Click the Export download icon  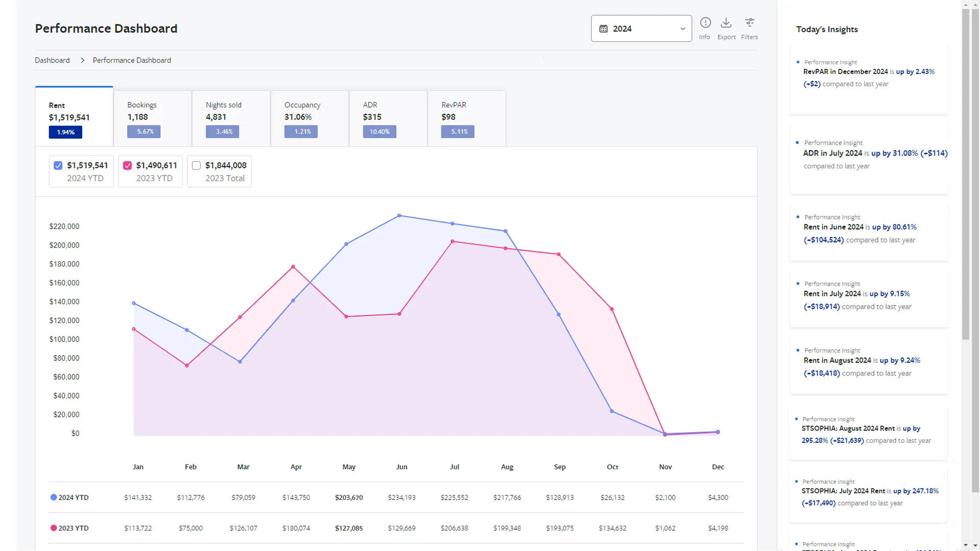click(x=726, y=22)
